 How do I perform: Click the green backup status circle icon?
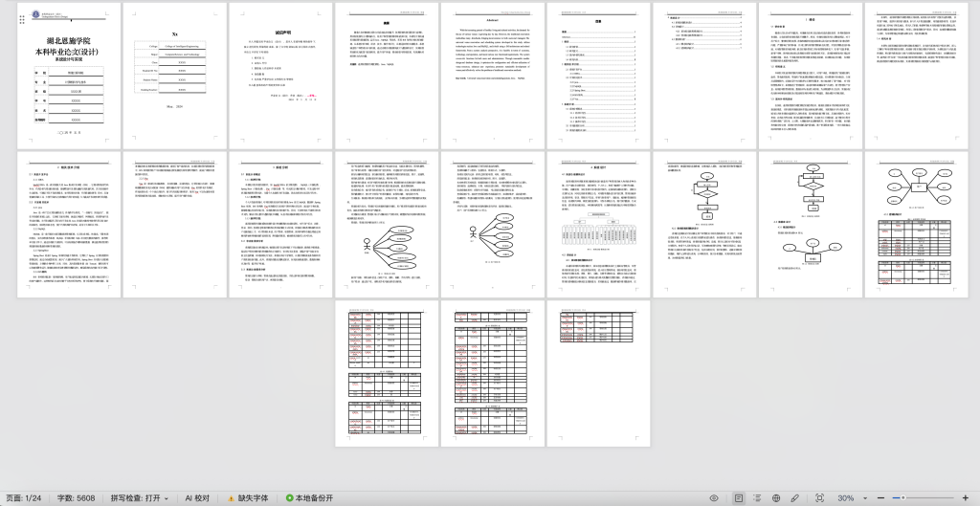tap(289, 498)
